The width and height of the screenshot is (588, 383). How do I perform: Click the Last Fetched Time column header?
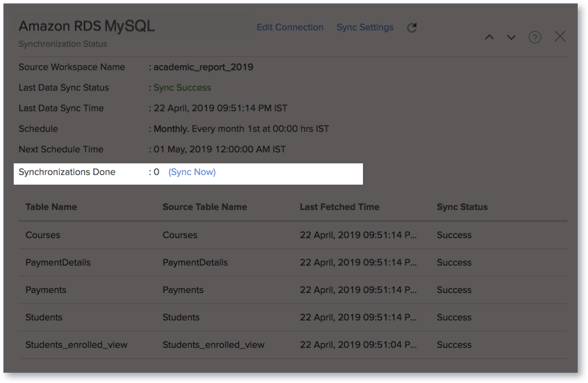pos(340,207)
